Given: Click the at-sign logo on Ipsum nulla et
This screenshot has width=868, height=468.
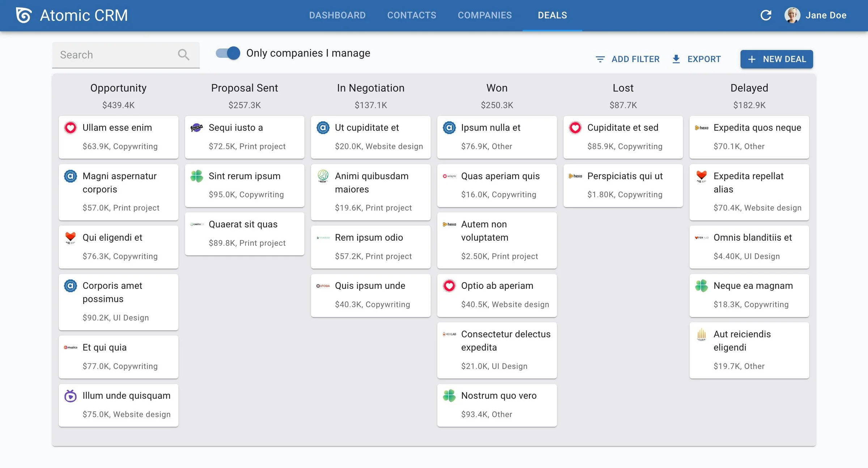Looking at the screenshot, I should [449, 128].
